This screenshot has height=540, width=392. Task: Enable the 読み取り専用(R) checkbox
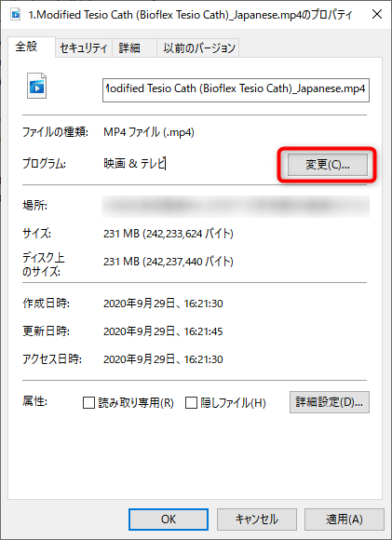pos(88,402)
